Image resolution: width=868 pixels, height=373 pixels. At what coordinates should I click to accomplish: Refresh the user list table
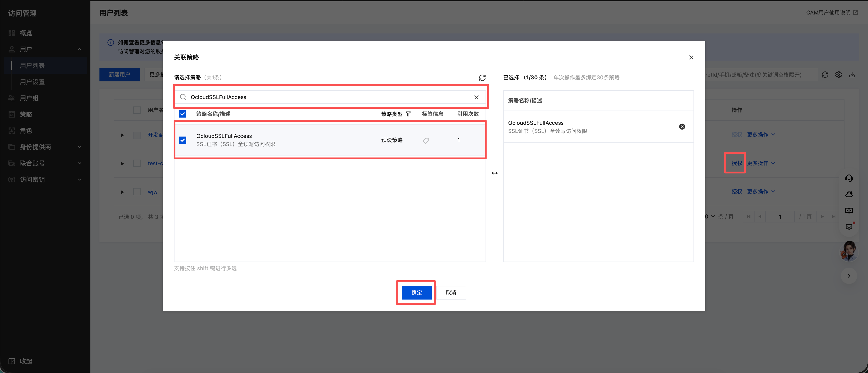coord(825,75)
